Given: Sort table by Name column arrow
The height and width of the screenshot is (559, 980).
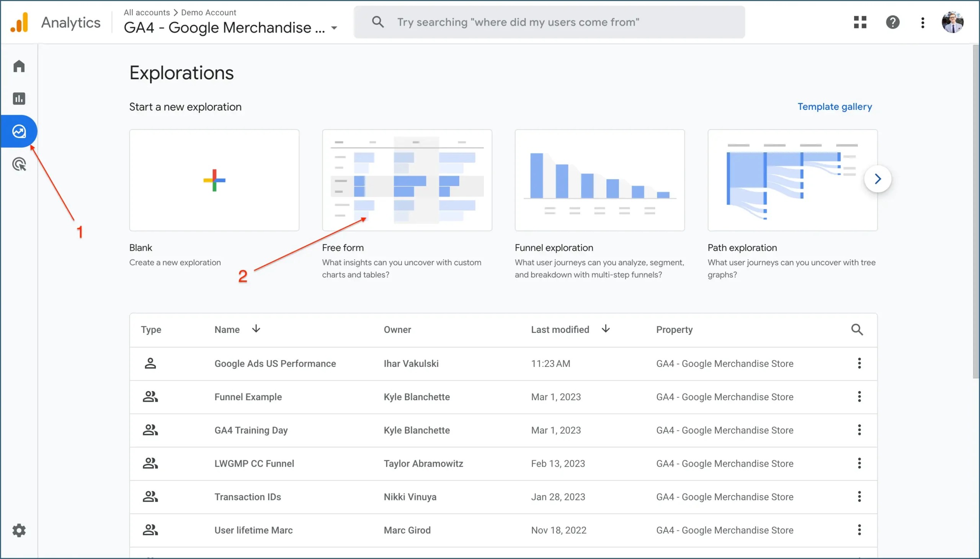Looking at the screenshot, I should 256,329.
